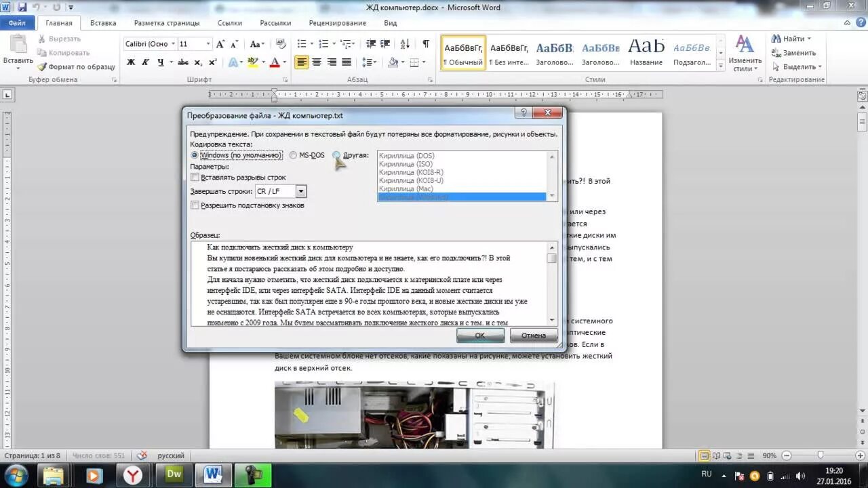
Task: Confirm dialog with OK button
Action: click(x=479, y=335)
